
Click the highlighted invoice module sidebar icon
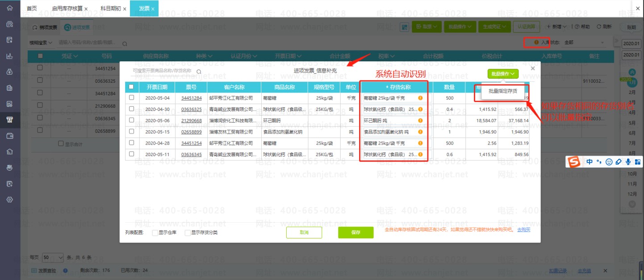pos(9,119)
